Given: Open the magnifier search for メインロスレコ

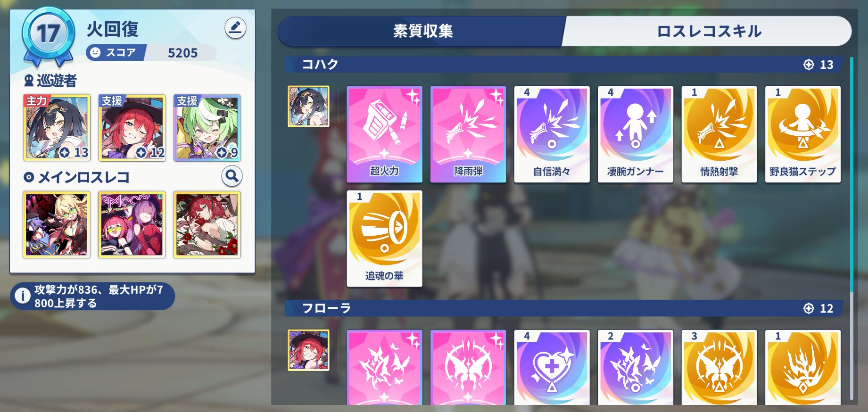Looking at the screenshot, I should [x=232, y=176].
